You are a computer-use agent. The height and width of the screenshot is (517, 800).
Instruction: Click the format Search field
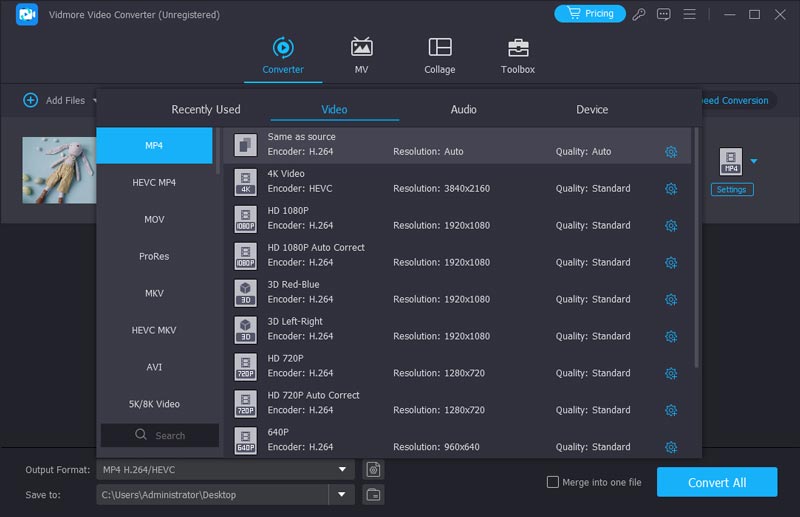tap(160, 435)
